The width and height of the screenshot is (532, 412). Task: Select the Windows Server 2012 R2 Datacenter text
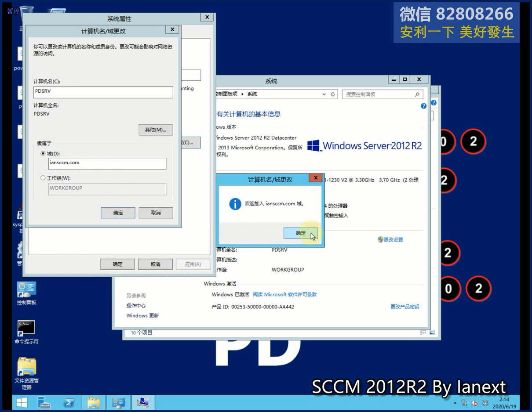point(257,137)
